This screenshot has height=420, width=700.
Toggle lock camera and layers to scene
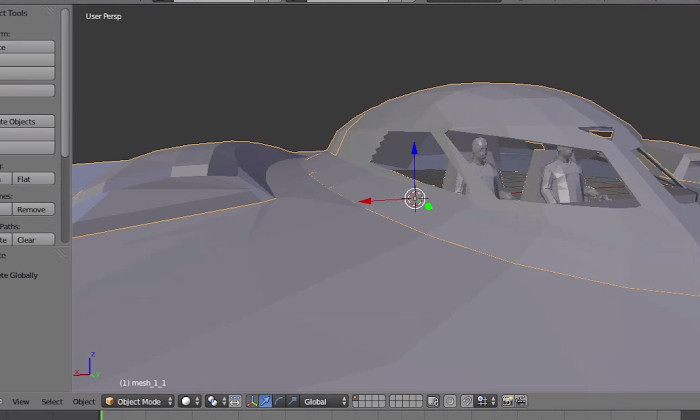[433, 401]
